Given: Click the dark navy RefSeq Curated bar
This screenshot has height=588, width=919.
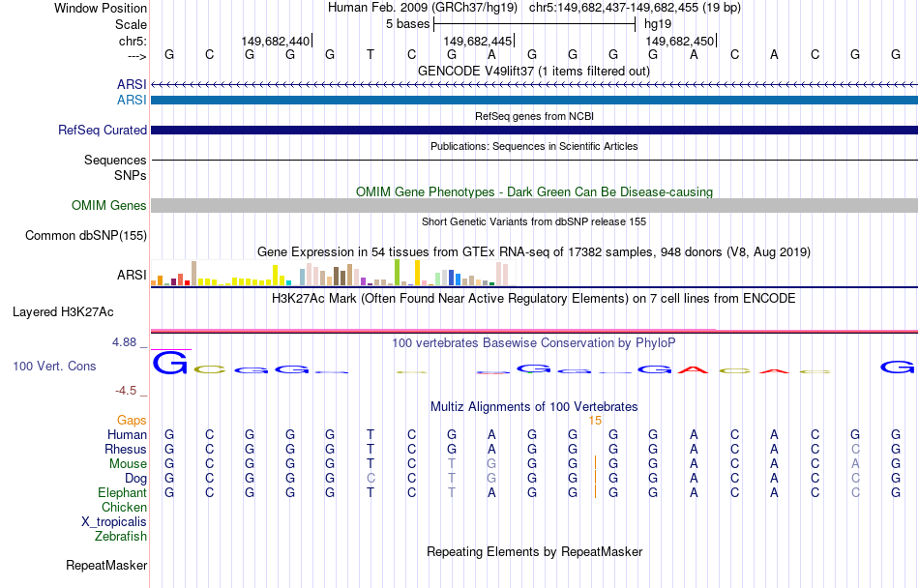Looking at the screenshot, I should pyautogui.click(x=535, y=130).
